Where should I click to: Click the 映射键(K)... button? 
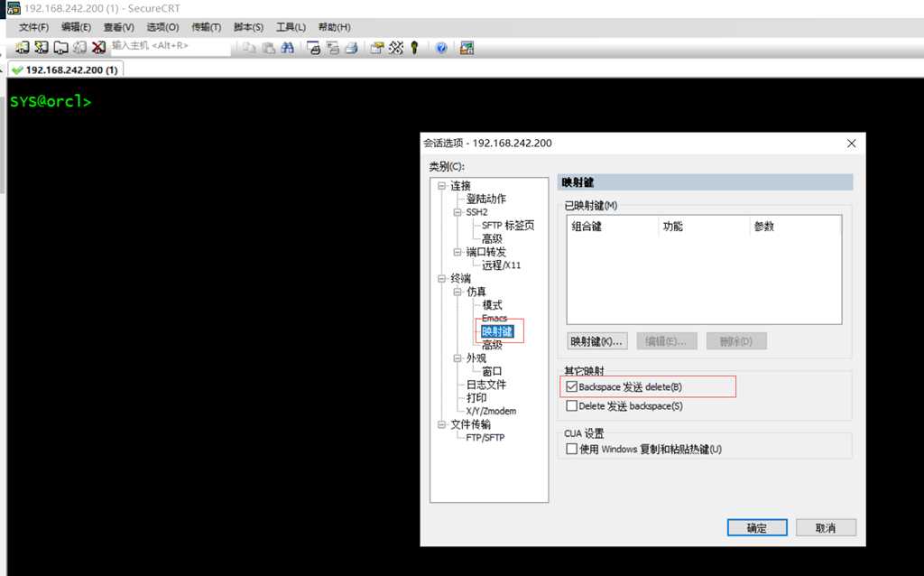(x=597, y=341)
